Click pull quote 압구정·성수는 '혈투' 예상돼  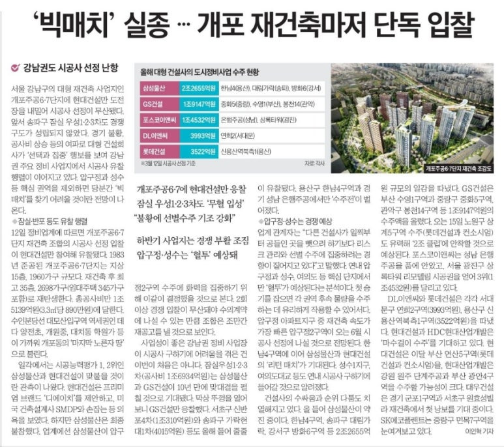pos(187,255)
